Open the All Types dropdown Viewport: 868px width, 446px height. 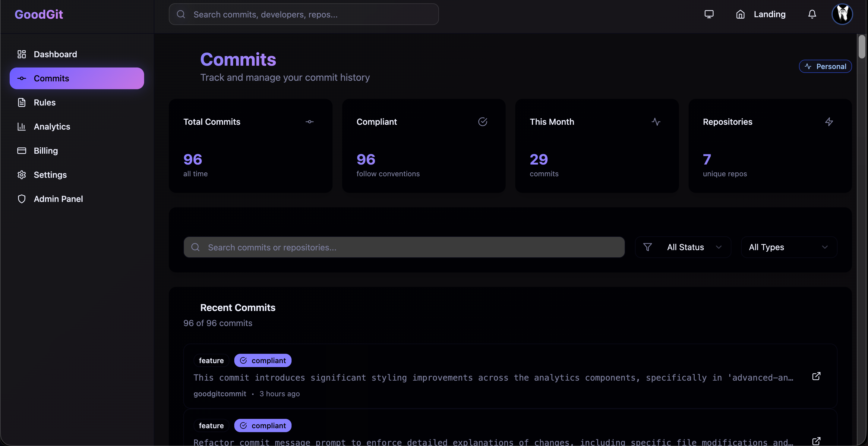click(788, 247)
